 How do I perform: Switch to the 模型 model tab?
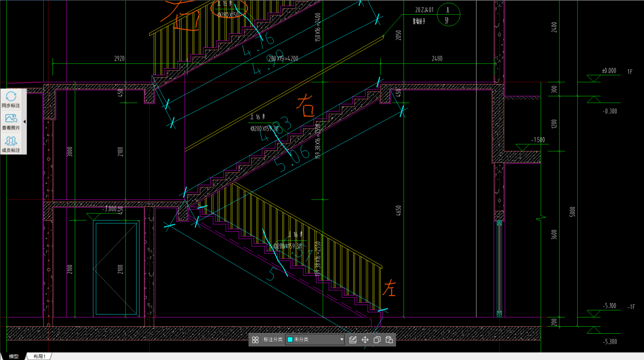coord(14,356)
